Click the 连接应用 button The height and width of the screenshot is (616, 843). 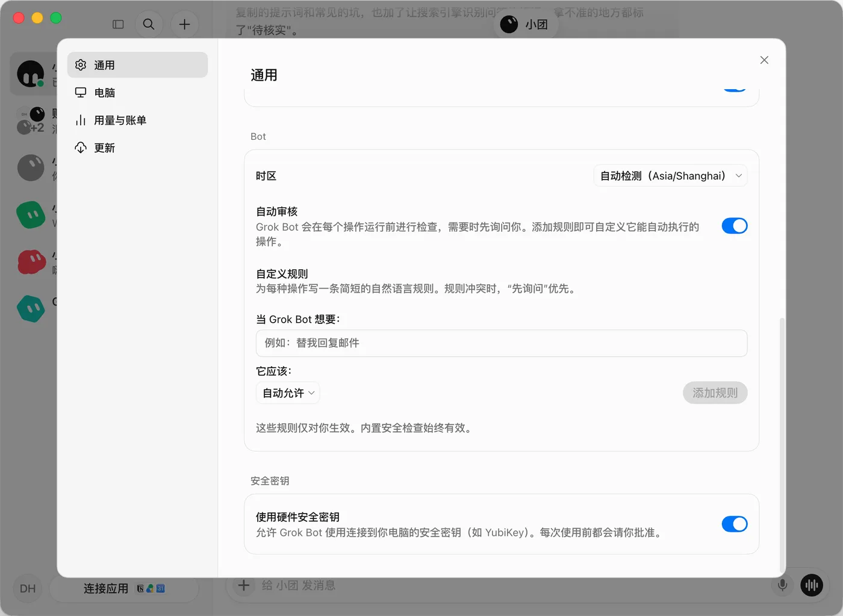124,588
